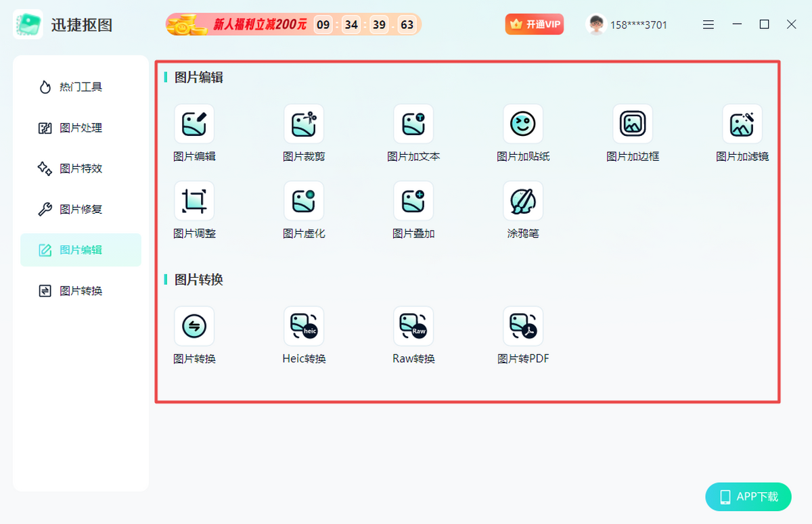Go to 图片处理 in the sidebar
The width and height of the screenshot is (812, 524).
tap(81, 128)
